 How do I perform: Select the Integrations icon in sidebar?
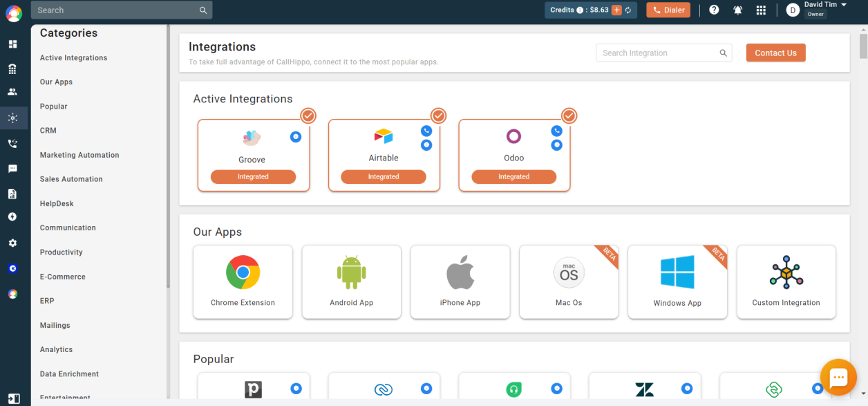click(x=12, y=118)
